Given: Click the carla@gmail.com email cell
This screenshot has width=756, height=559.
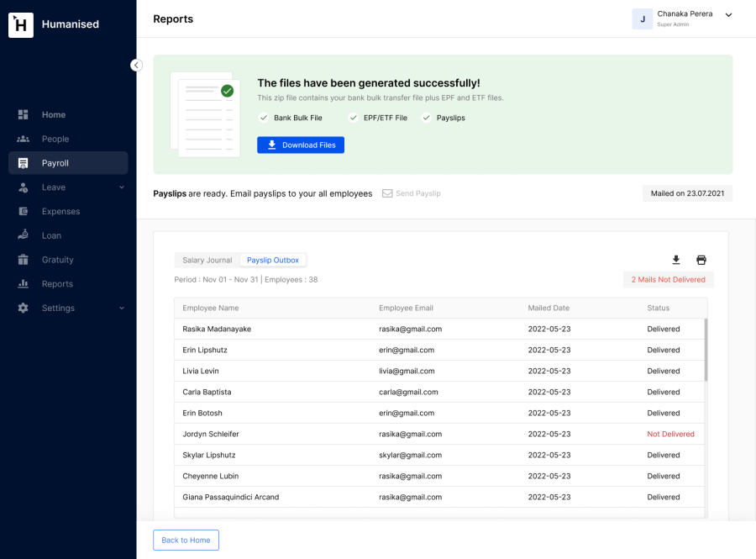Looking at the screenshot, I should [408, 392].
